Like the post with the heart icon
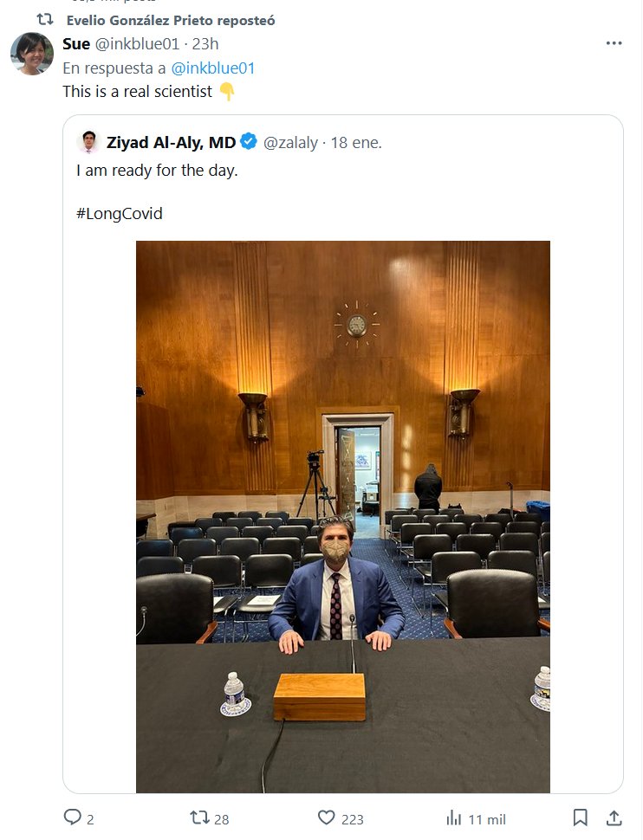 [x=326, y=817]
